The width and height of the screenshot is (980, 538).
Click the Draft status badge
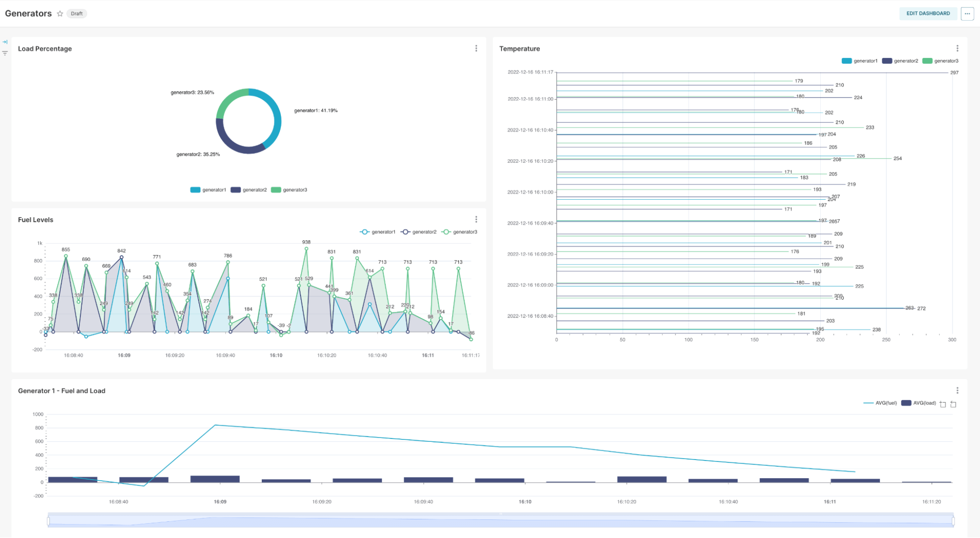(x=76, y=14)
